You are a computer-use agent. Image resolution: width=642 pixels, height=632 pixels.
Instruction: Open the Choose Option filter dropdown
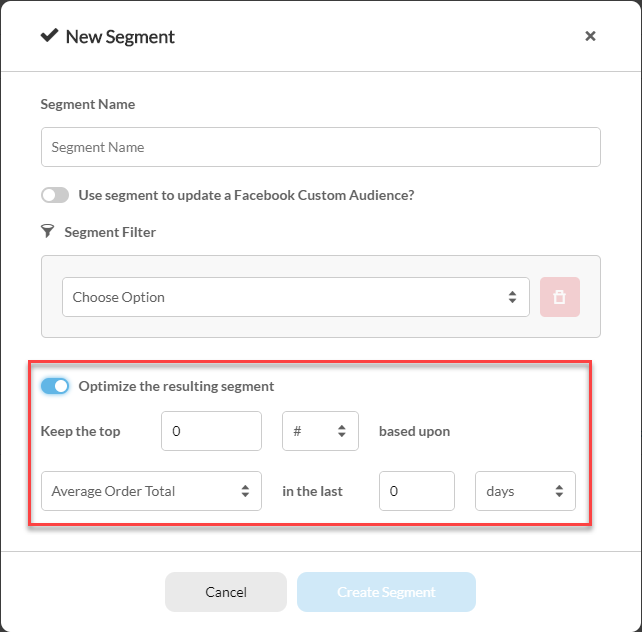click(296, 297)
